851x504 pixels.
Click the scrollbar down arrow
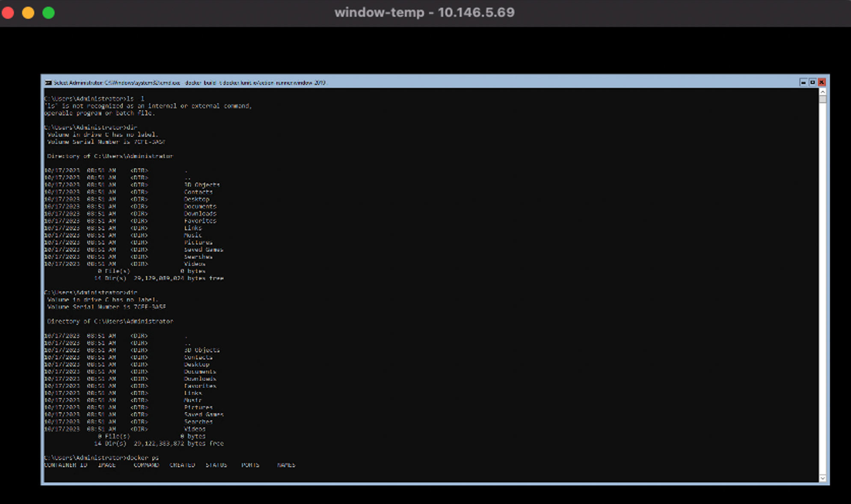(x=823, y=478)
